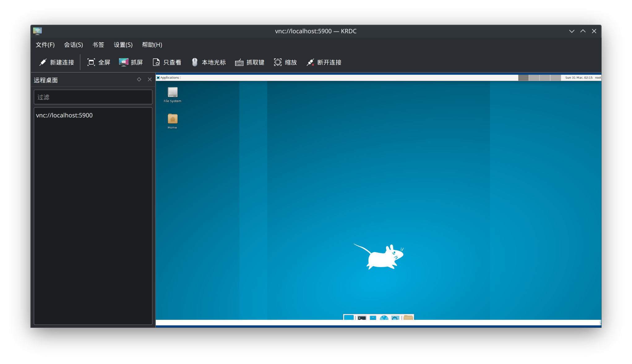Toggle view-only mode (只查看)

[x=167, y=62]
